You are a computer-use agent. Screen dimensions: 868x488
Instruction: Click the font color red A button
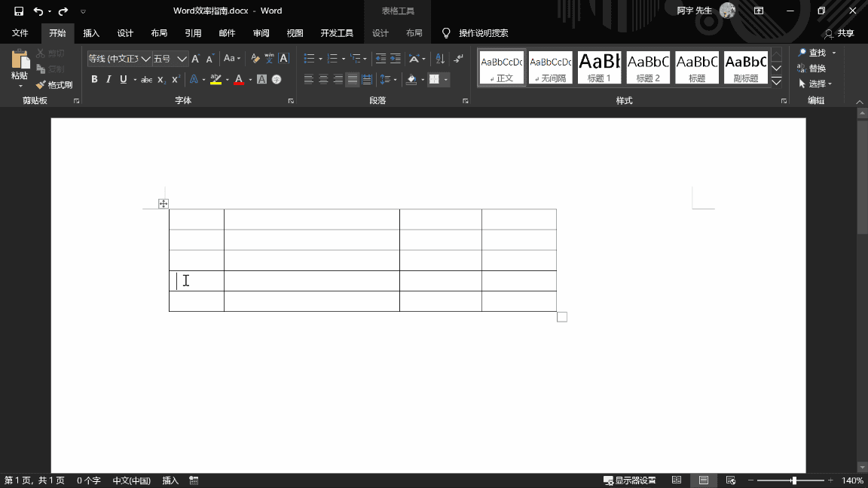point(239,80)
